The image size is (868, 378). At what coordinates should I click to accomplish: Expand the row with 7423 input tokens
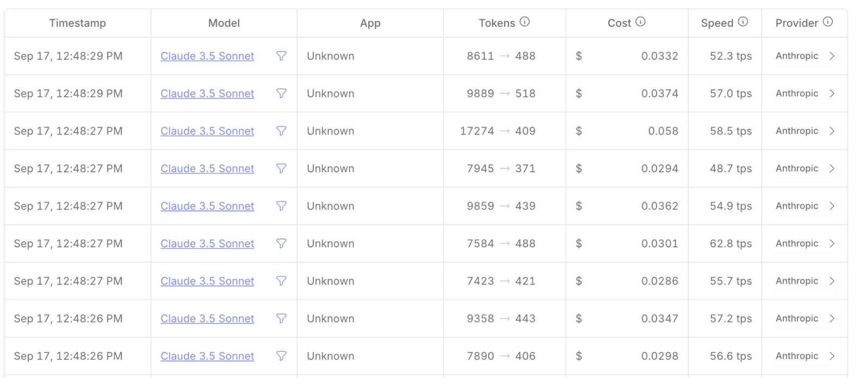click(832, 281)
